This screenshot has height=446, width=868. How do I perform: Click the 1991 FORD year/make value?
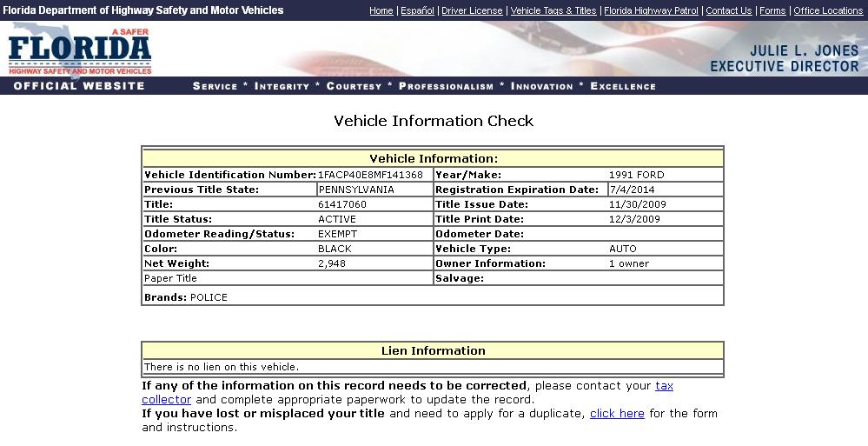point(637,175)
